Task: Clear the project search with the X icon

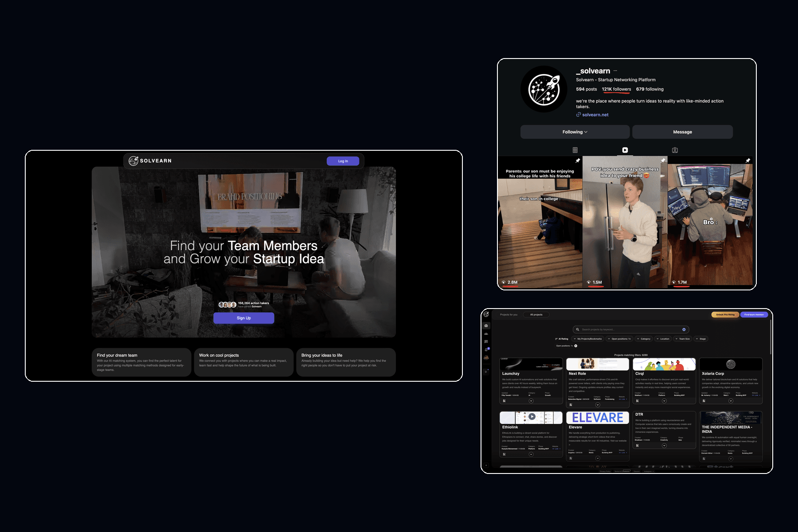Action: tap(684, 329)
